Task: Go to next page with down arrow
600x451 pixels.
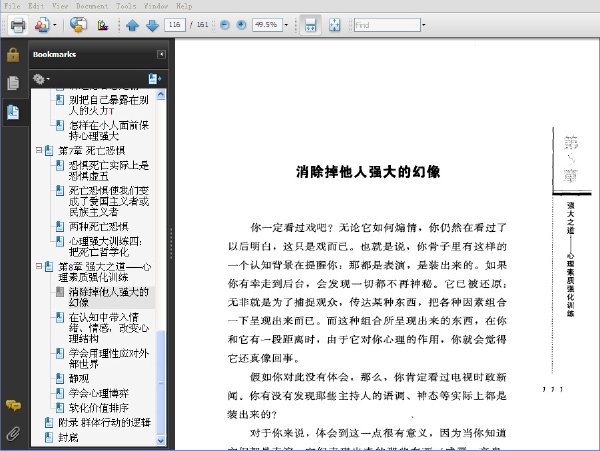Action: click(152, 26)
